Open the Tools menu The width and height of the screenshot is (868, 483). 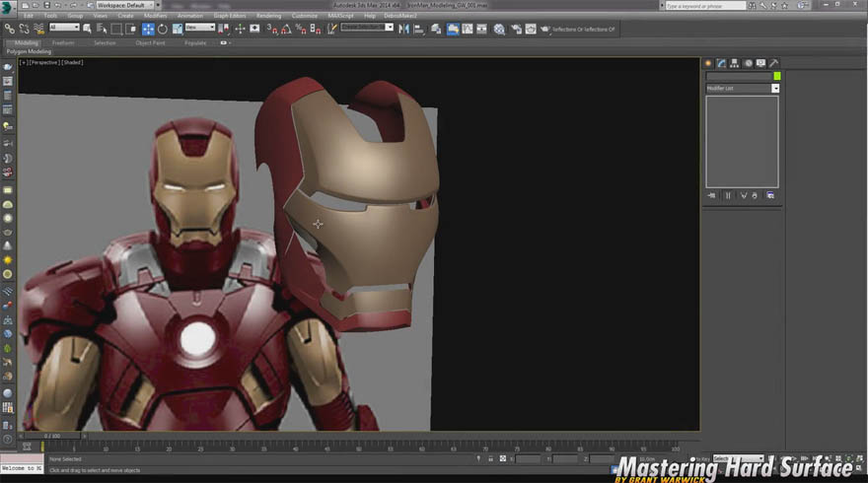(x=50, y=16)
